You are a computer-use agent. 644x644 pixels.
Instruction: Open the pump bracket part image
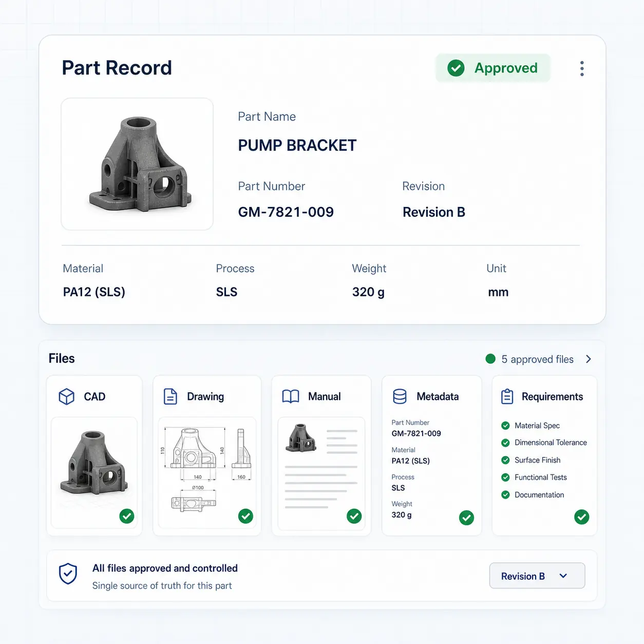pyautogui.click(x=137, y=164)
